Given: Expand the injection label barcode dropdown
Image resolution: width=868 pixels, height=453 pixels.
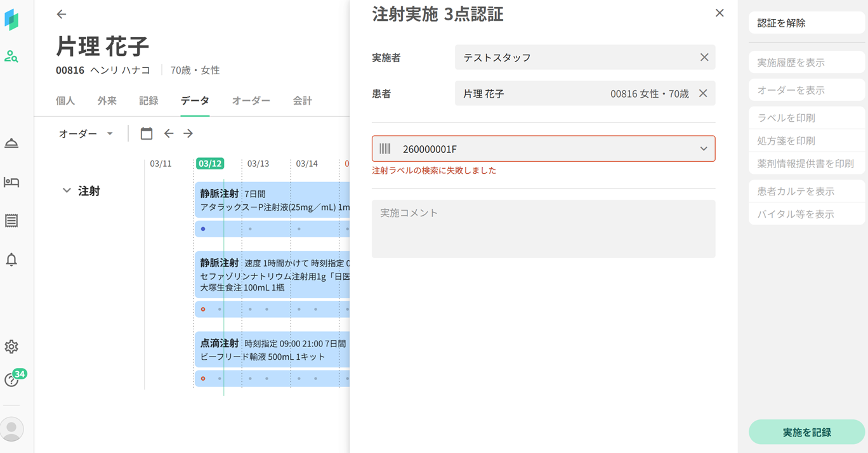Looking at the screenshot, I should (x=703, y=149).
